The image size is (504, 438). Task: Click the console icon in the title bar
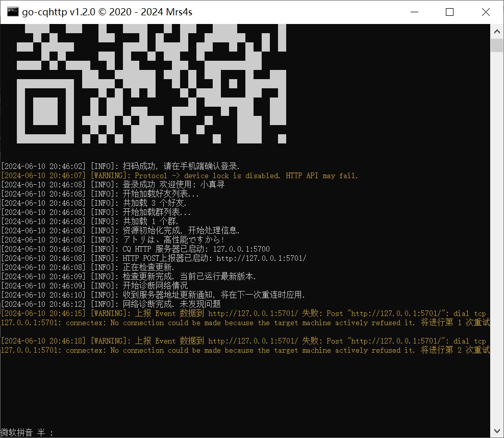click(13, 12)
